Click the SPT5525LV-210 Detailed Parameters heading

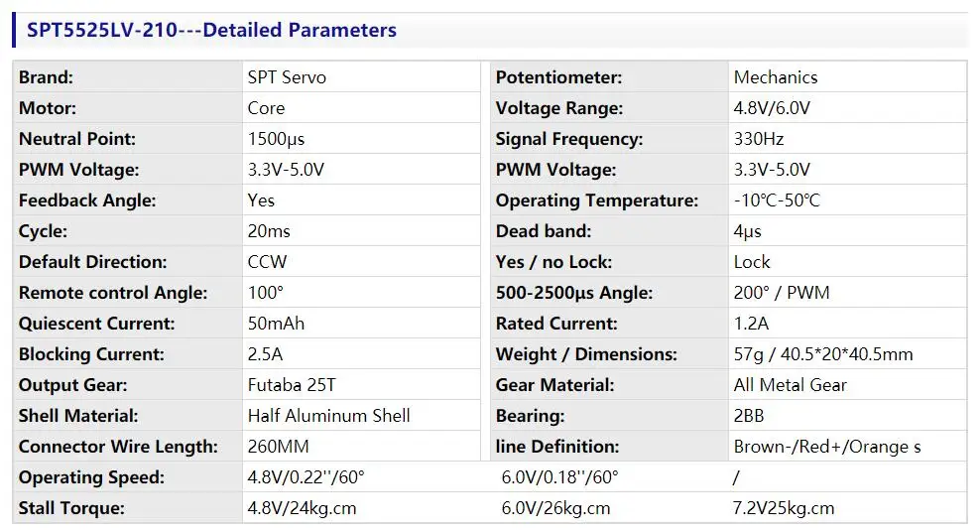[211, 30]
